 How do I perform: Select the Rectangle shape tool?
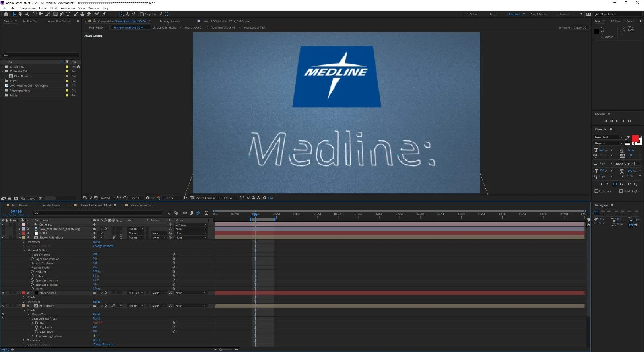click(56, 14)
